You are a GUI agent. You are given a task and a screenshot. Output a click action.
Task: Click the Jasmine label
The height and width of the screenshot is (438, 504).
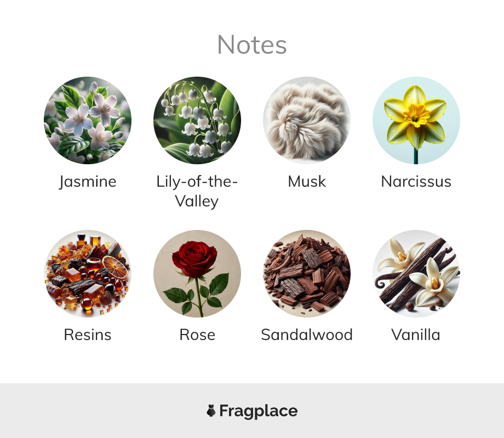point(88,182)
